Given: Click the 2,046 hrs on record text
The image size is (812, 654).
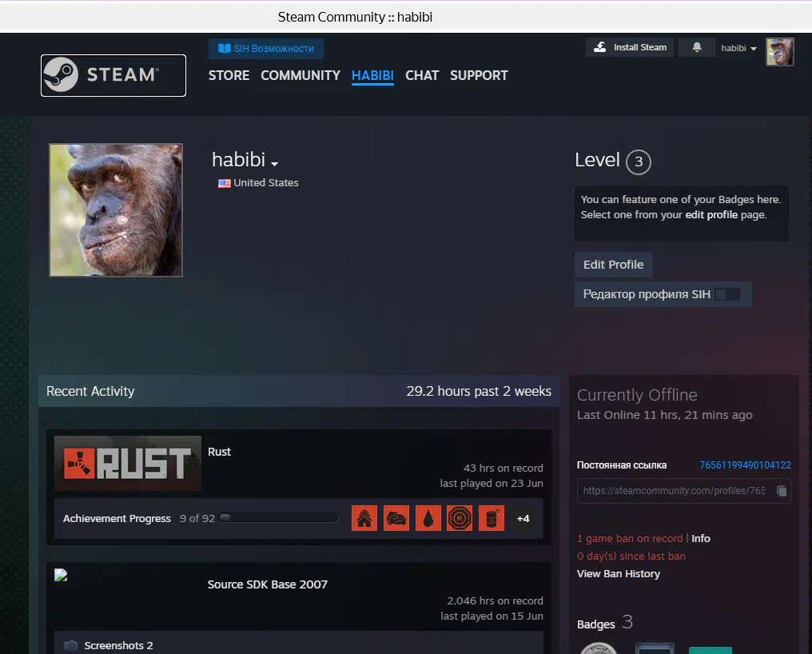Looking at the screenshot, I should (x=495, y=600).
